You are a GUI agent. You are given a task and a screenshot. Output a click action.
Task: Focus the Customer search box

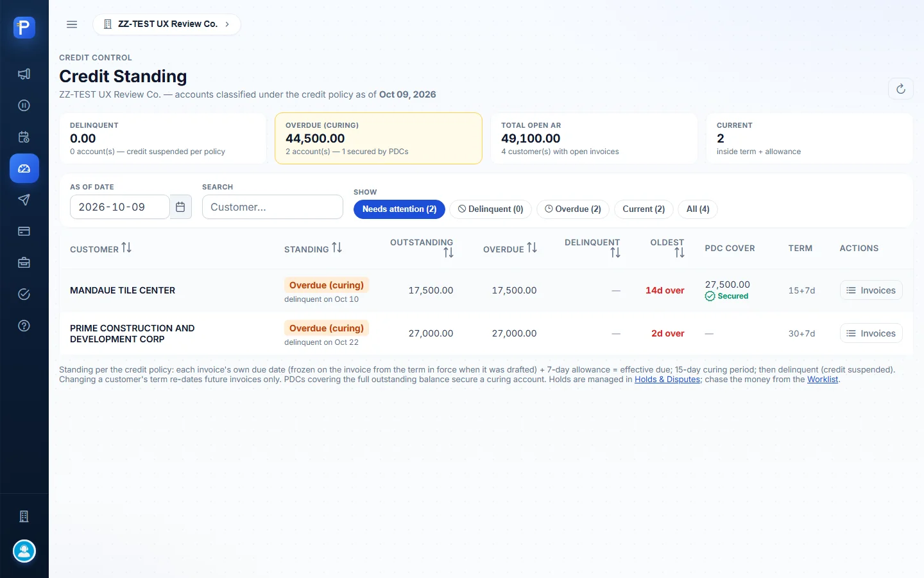pyautogui.click(x=273, y=207)
